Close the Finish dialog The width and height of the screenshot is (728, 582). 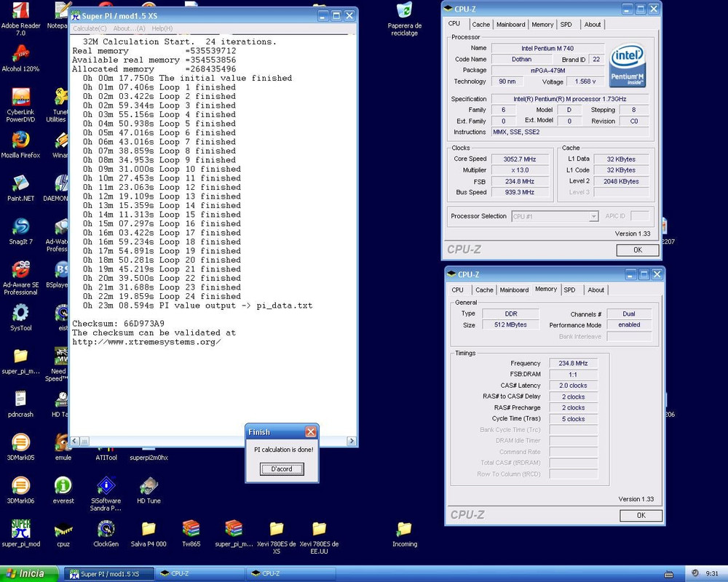311,432
